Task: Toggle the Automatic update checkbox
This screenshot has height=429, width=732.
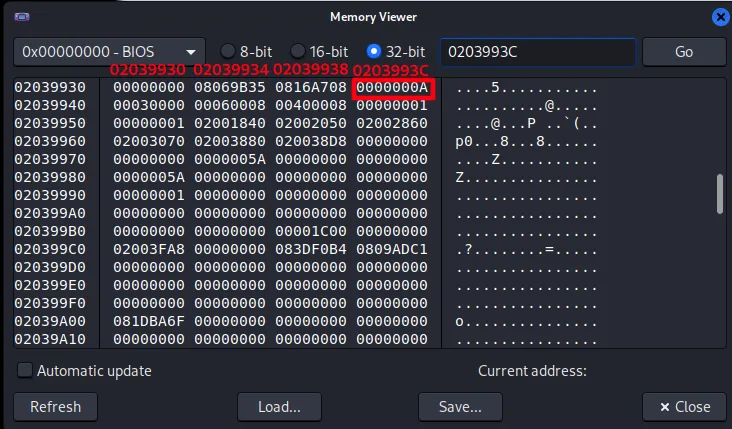Action: [24, 371]
